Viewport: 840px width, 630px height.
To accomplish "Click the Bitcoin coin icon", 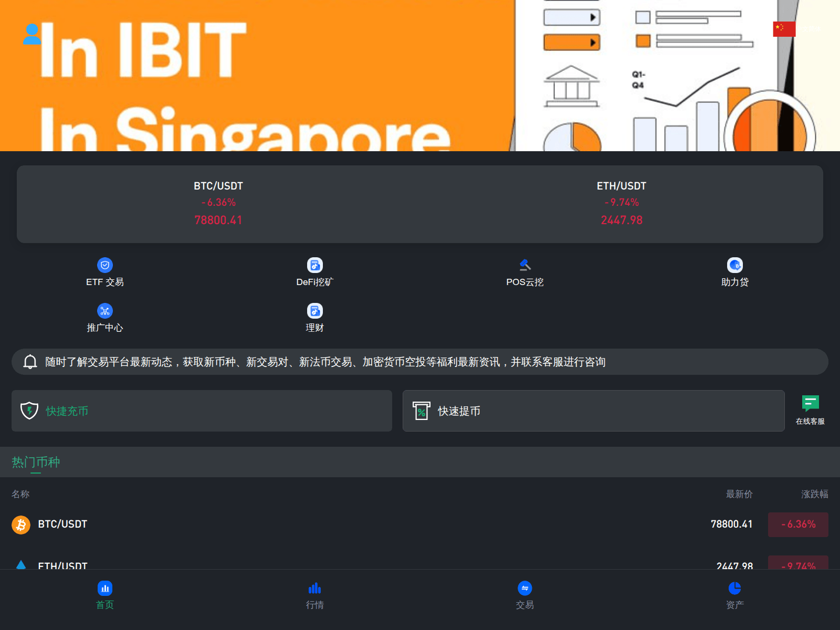I will (x=21, y=524).
